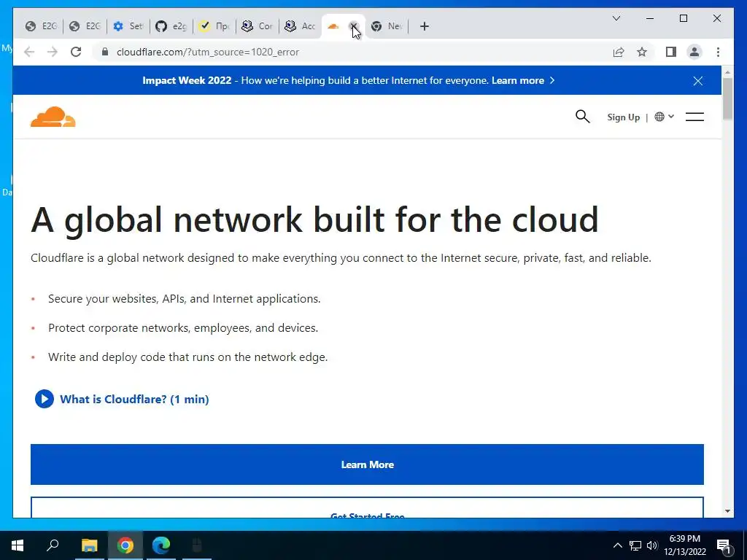Open the Chrome side panel

(671, 52)
